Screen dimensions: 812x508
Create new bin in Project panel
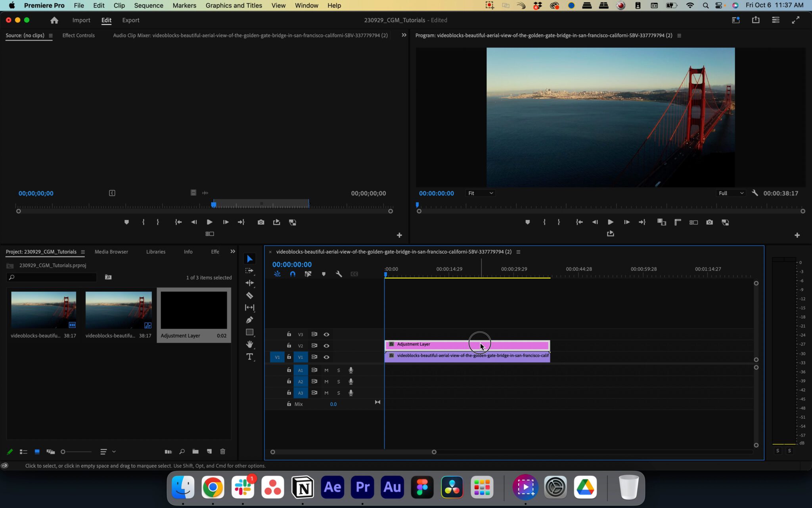click(x=195, y=452)
